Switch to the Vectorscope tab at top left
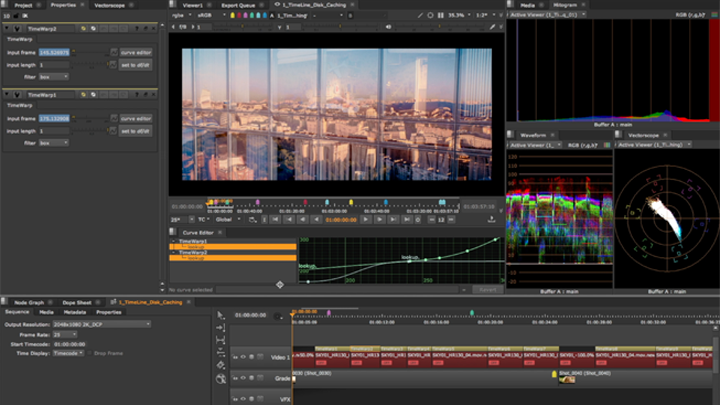The image size is (720, 405). [x=110, y=5]
